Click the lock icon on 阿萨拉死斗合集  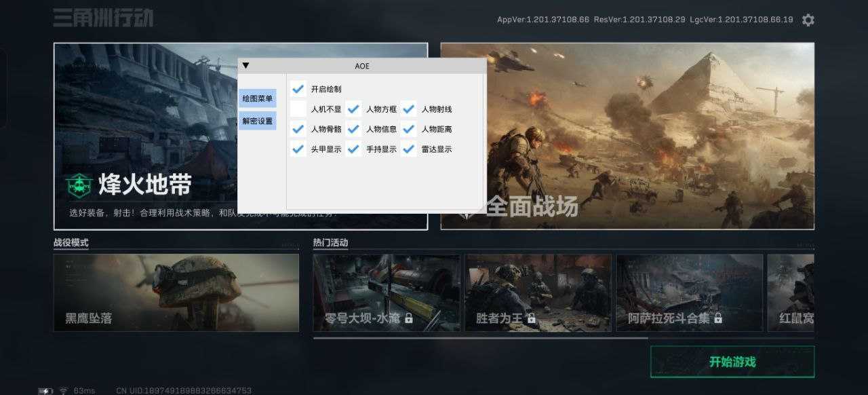(717, 318)
